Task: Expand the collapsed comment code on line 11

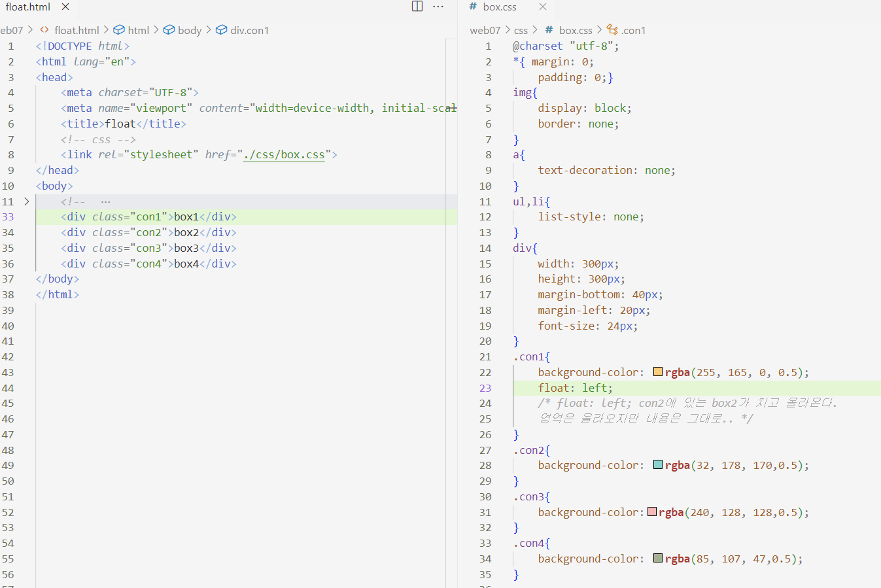Action: [x=106, y=201]
